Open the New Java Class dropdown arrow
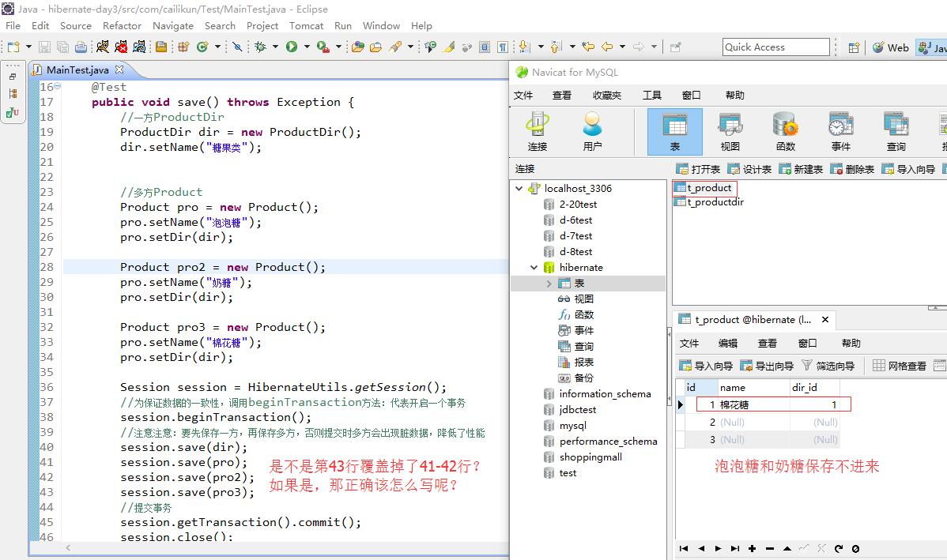 [x=217, y=47]
